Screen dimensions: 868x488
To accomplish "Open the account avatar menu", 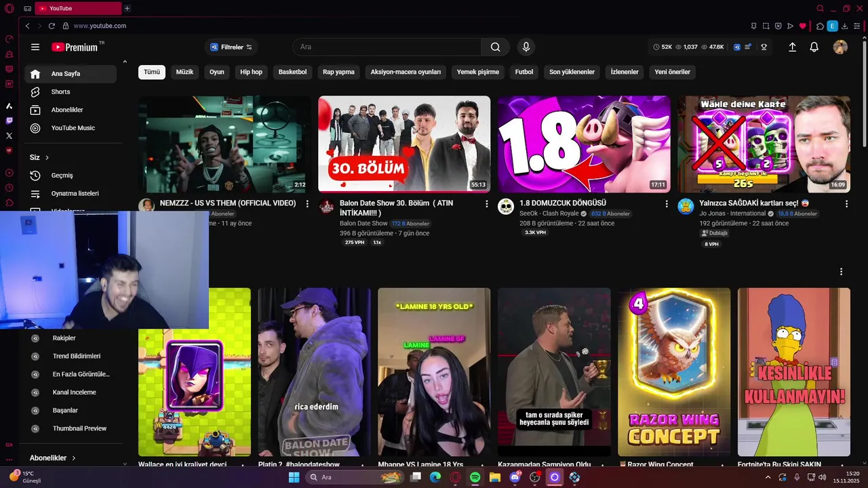I will [x=840, y=47].
